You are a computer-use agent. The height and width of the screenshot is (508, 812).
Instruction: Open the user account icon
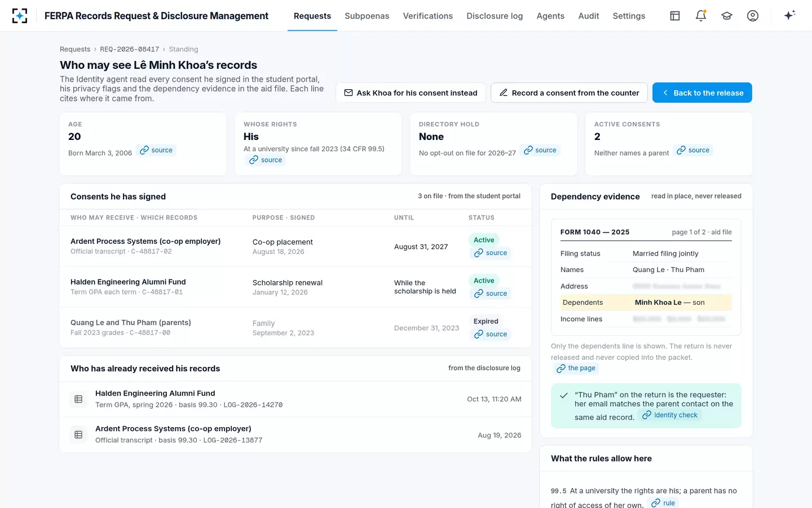(x=753, y=16)
